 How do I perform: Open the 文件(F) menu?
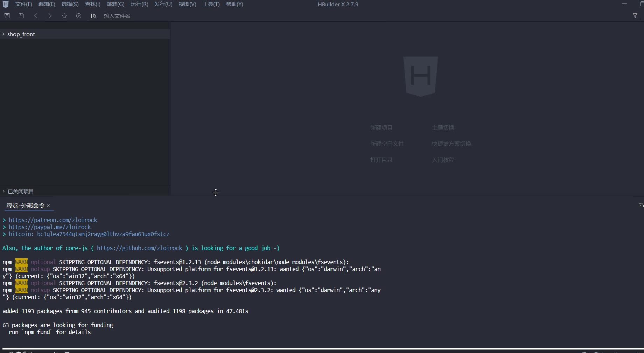[23, 4]
